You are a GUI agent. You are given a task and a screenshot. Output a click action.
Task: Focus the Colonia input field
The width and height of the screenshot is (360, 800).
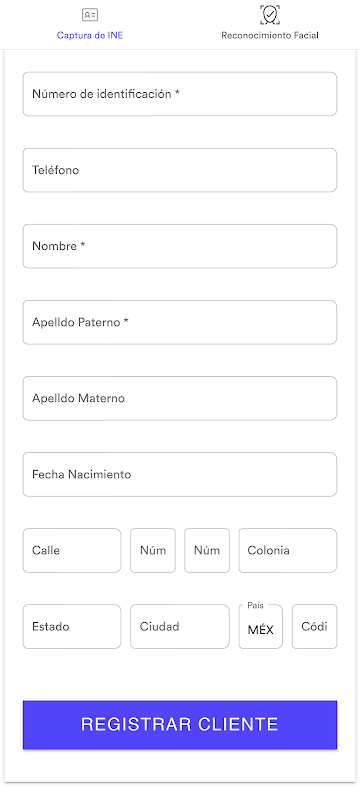pyautogui.click(x=288, y=551)
